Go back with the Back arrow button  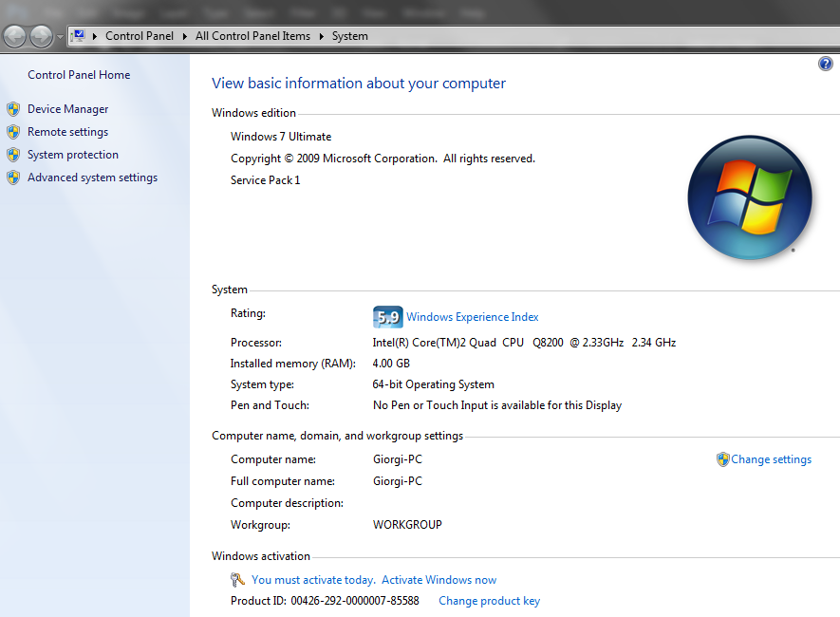tap(14, 36)
